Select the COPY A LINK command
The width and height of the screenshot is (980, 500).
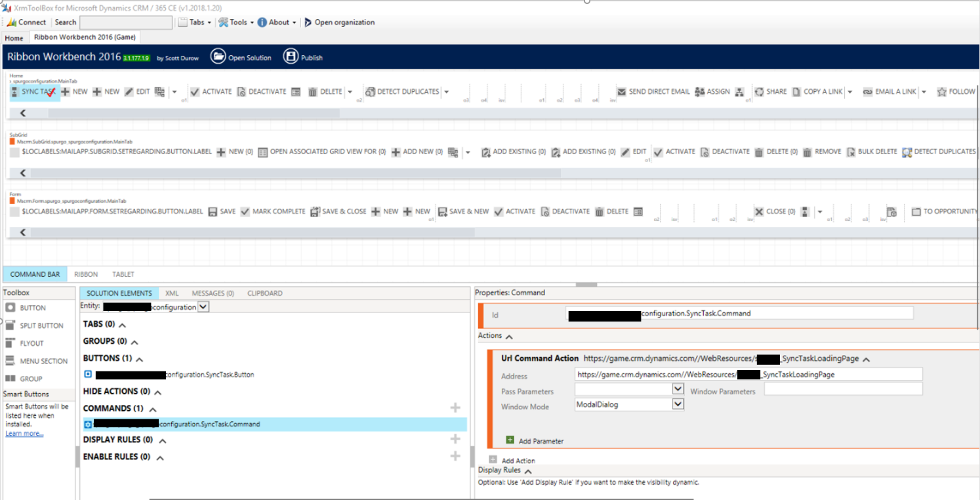click(817, 92)
